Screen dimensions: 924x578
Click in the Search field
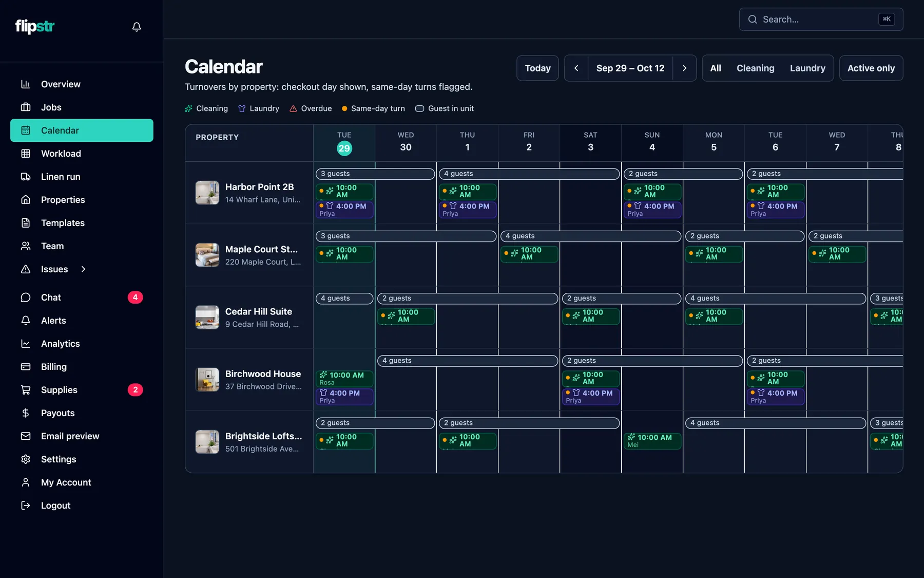(x=821, y=20)
